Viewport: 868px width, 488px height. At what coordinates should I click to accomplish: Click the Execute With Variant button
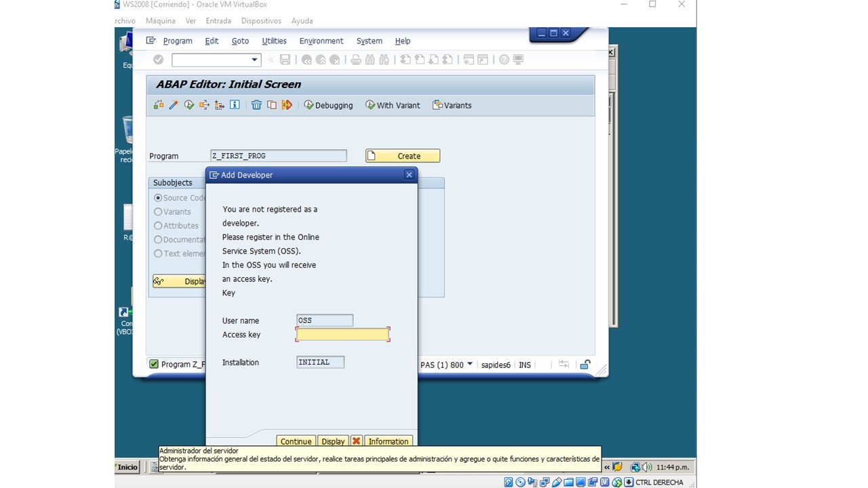[393, 105]
